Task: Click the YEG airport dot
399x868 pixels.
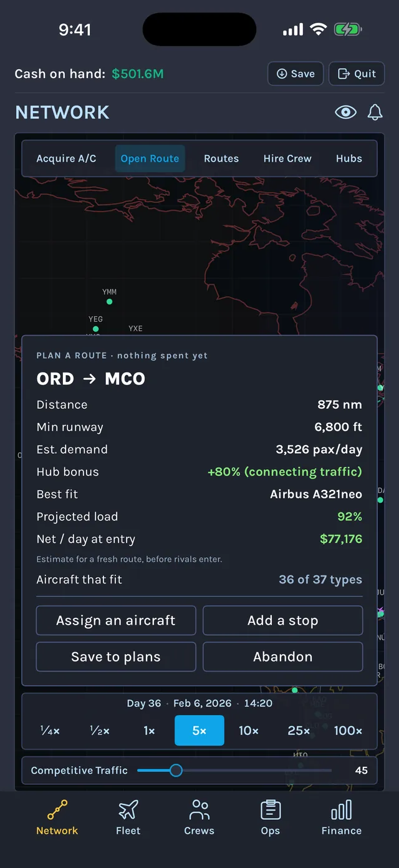Action: point(95,329)
